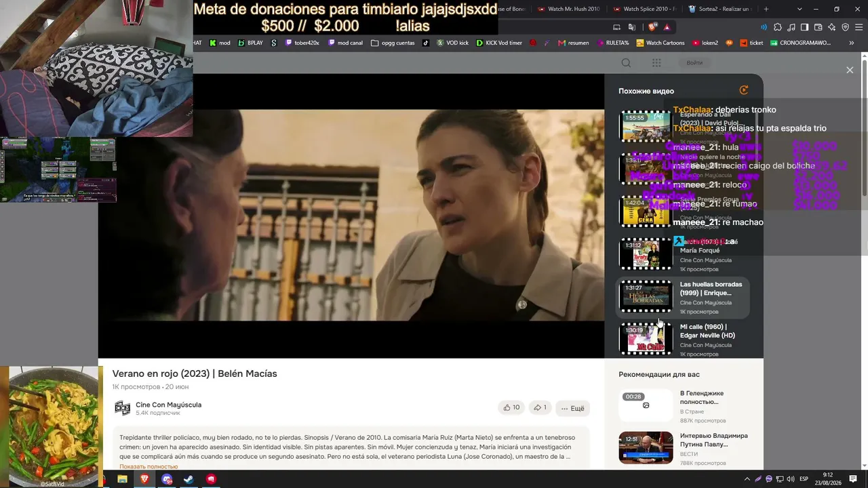Open the Ещё more options menu
This screenshot has width=868, height=488.
click(572, 408)
